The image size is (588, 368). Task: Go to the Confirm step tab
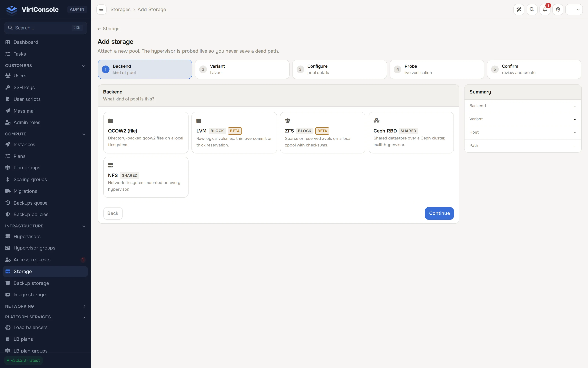click(x=534, y=69)
